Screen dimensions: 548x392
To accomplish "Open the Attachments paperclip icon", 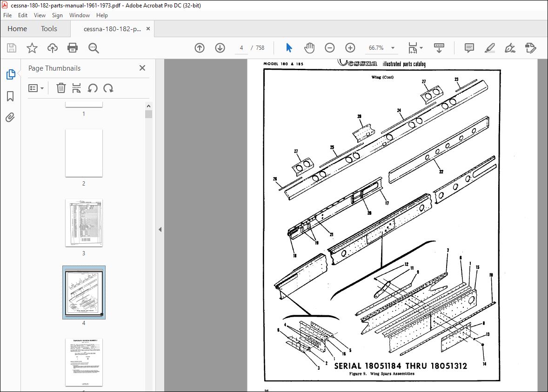I will pyautogui.click(x=10, y=117).
